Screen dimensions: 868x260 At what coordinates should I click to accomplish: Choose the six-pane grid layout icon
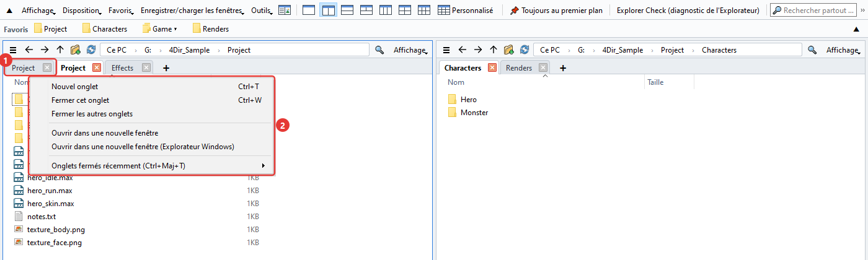tap(424, 10)
